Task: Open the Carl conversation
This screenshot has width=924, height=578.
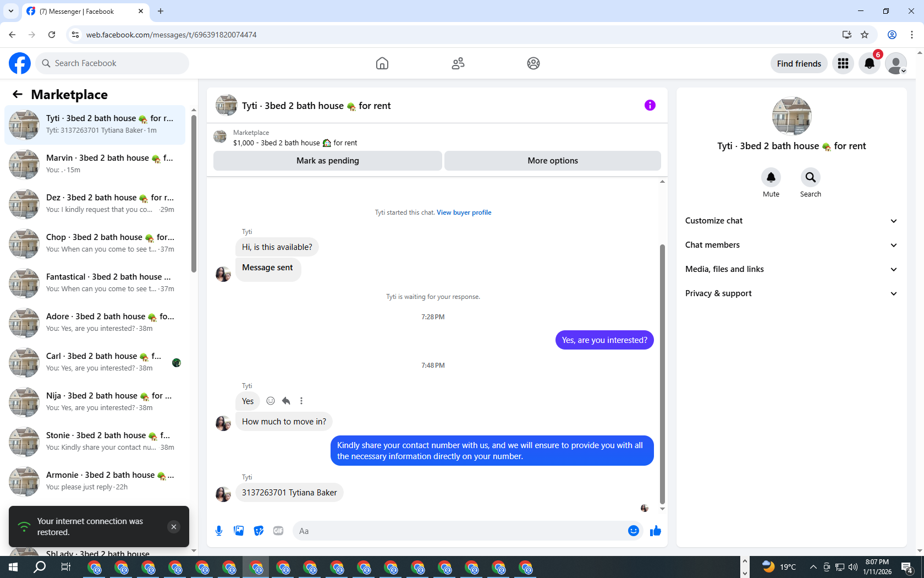Action: pyautogui.click(x=95, y=362)
